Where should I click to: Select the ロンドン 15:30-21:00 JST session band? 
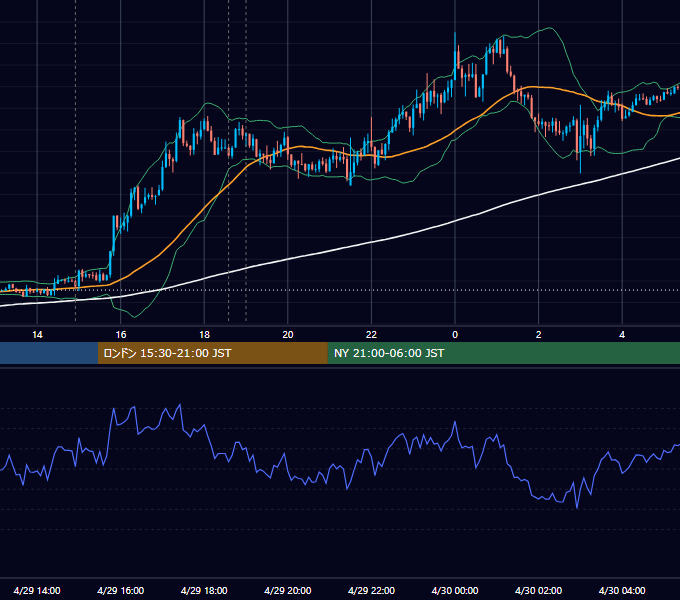pyautogui.click(x=212, y=353)
